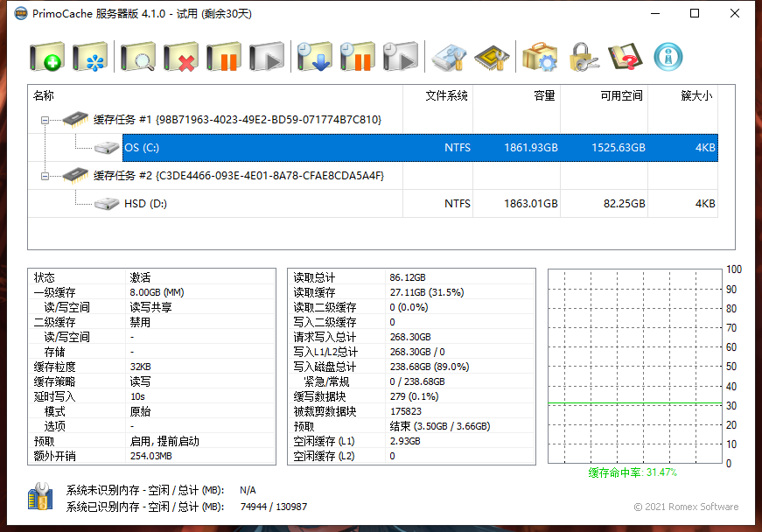
Task: Resume deferred write with clock play icon
Action: tap(401, 58)
